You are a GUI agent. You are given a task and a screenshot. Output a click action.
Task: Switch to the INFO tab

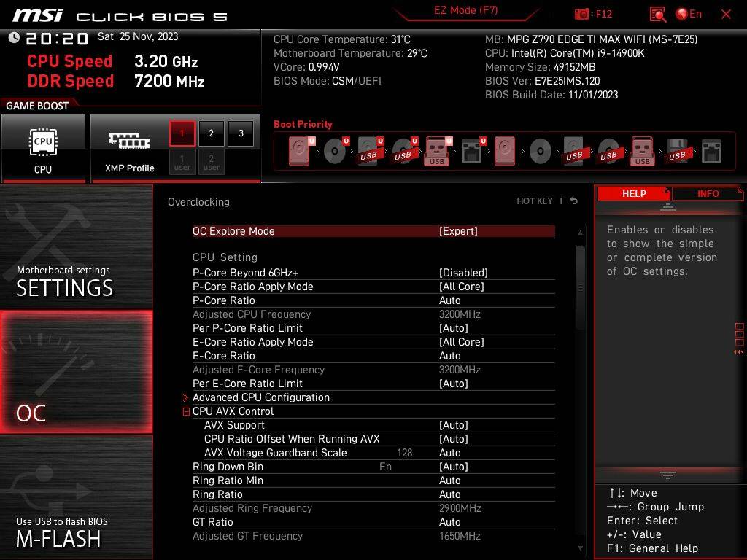[x=708, y=193]
